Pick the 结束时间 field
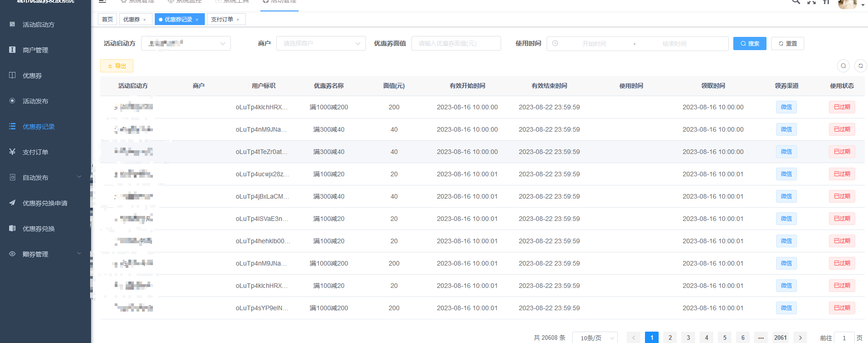Image resolution: width=868 pixels, height=343 pixels. point(675,44)
